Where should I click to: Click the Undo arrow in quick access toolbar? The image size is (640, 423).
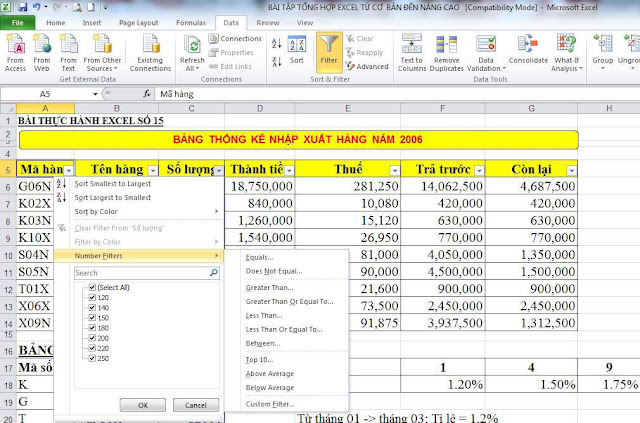tap(36, 7)
